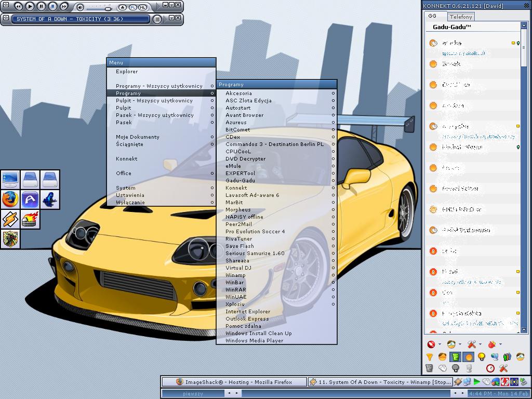Open the dragon shield dock icon
The height and width of the screenshot is (399, 532).
click(x=10, y=239)
